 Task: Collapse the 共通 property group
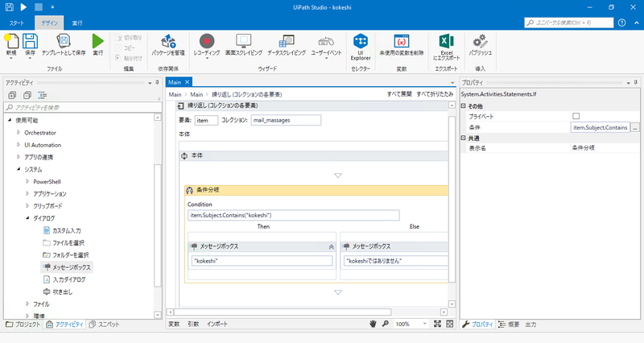464,138
